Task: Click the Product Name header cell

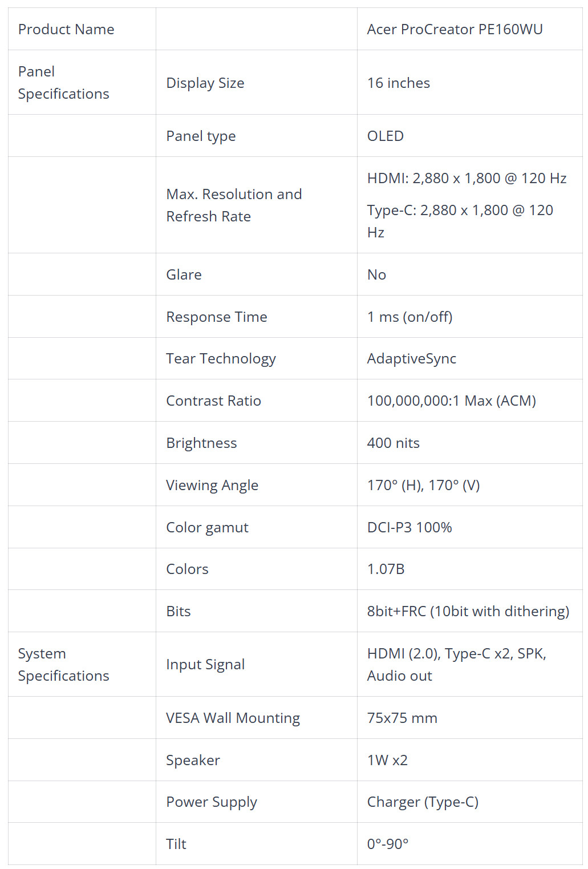Action: (82, 29)
